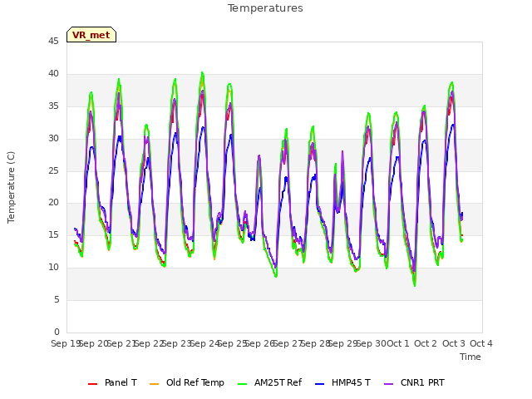Screen dimensions: 532x399
Task: Click the 15 y-axis tick label
Action: pyautogui.click(x=53, y=234)
